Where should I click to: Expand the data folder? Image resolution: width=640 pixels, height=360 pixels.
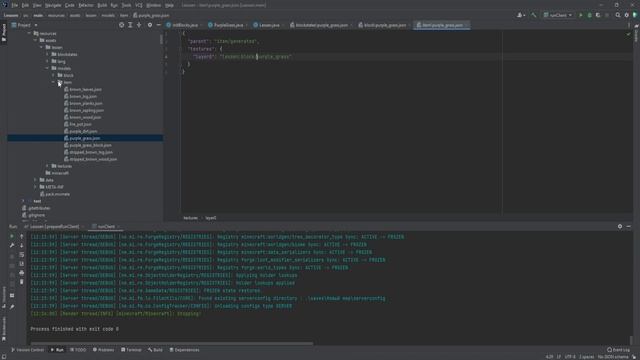[x=35, y=180]
